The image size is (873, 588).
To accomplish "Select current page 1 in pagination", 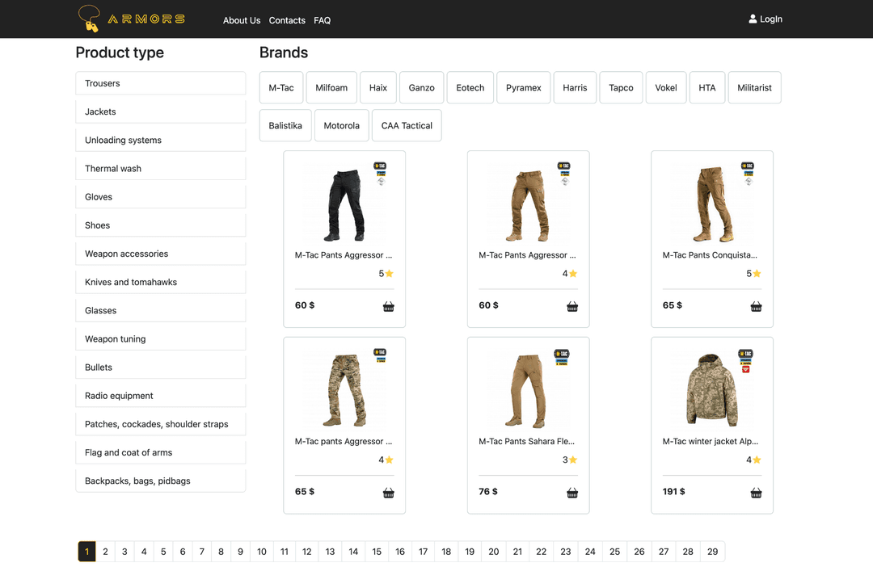I will 86,552.
